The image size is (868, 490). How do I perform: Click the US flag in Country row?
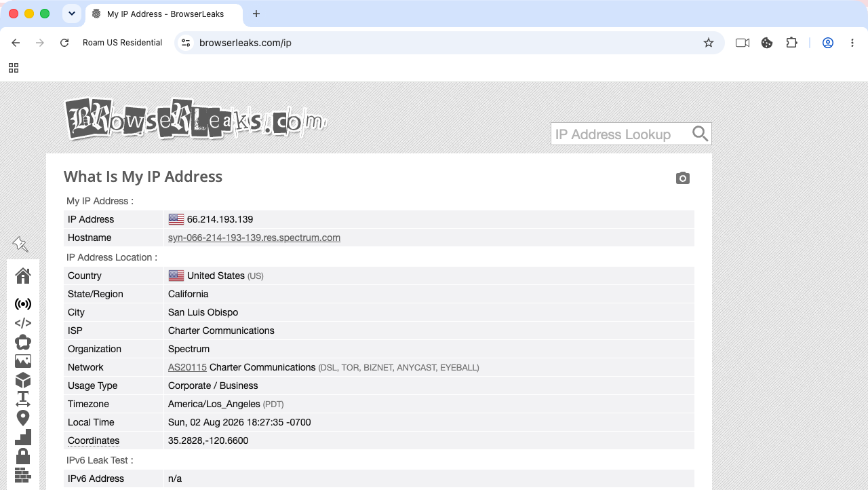pyautogui.click(x=176, y=276)
